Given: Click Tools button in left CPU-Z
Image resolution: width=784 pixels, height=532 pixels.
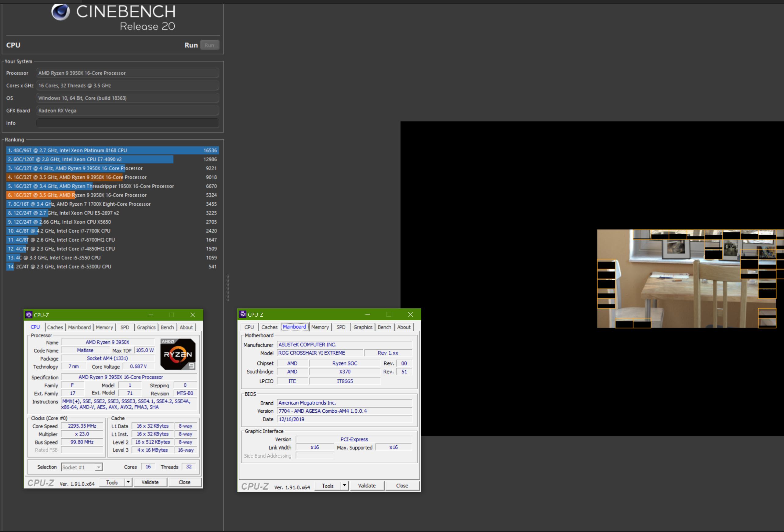Looking at the screenshot, I should [x=112, y=482].
